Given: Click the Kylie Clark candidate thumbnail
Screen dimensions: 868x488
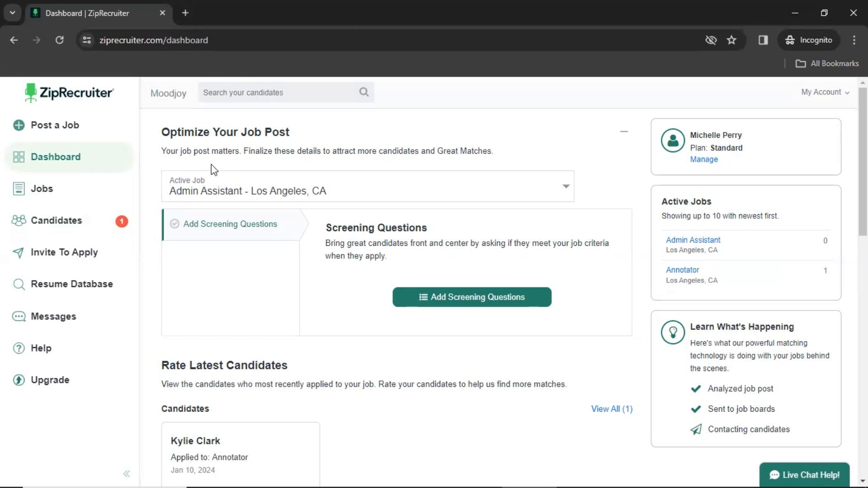Looking at the screenshot, I should [x=240, y=455].
